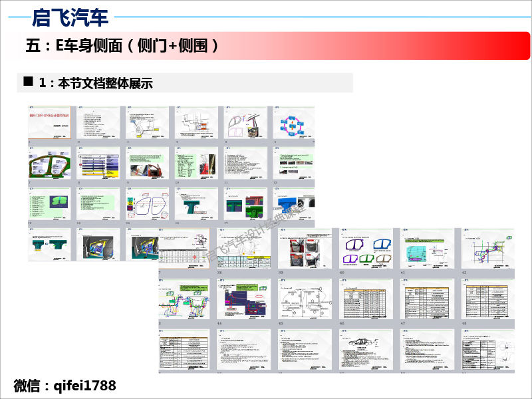Open slide 46 table thumbnail

366,299
